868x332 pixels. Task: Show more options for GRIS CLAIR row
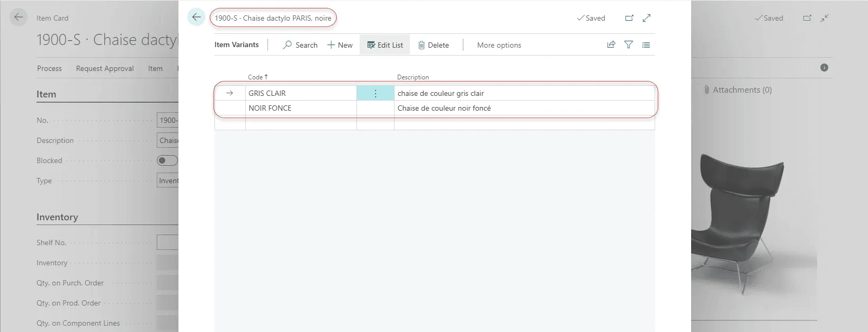pyautogui.click(x=375, y=93)
